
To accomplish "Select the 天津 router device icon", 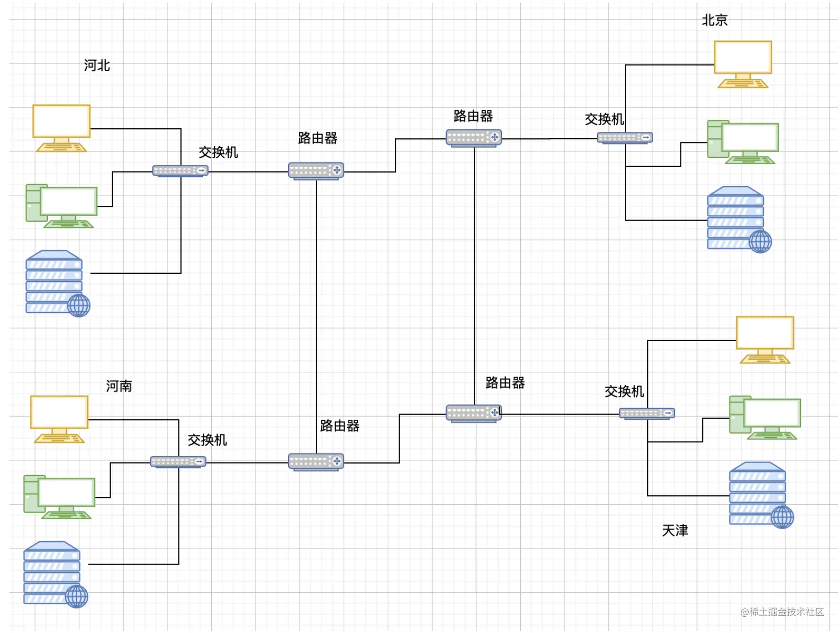I will [474, 413].
